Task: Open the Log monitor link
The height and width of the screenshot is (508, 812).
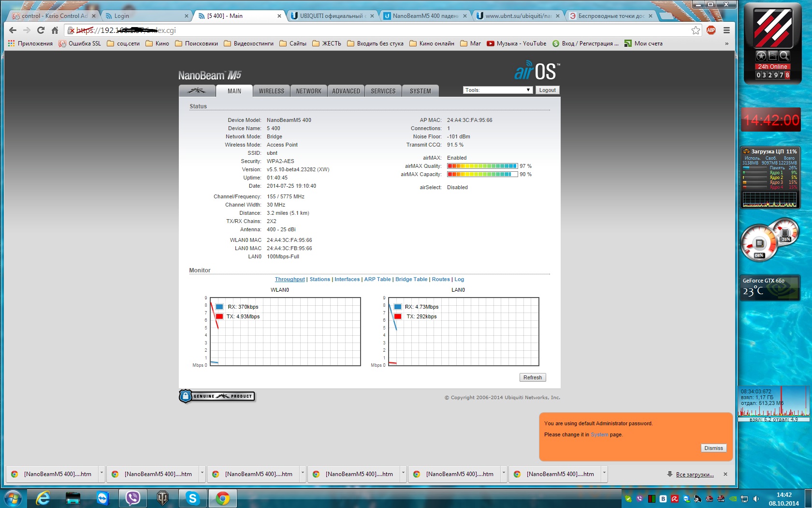Action: (459, 279)
